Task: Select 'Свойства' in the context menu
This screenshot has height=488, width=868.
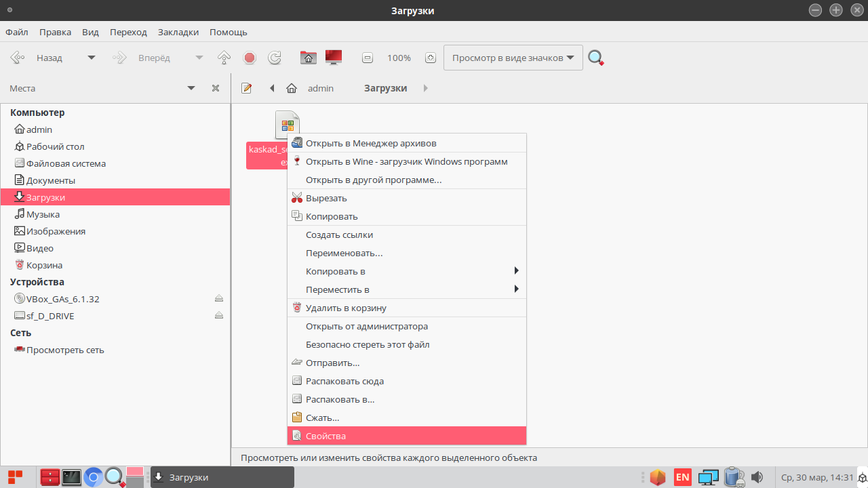Action: tap(407, 436)
